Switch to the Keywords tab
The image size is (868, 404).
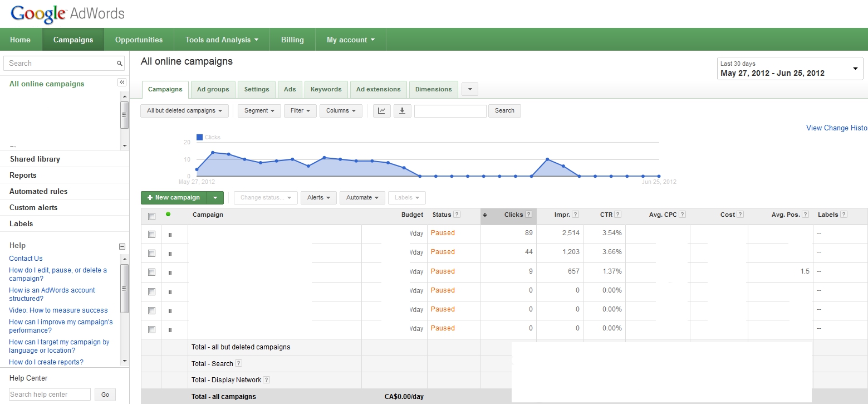pyautogui.click(x=326, y=90)
